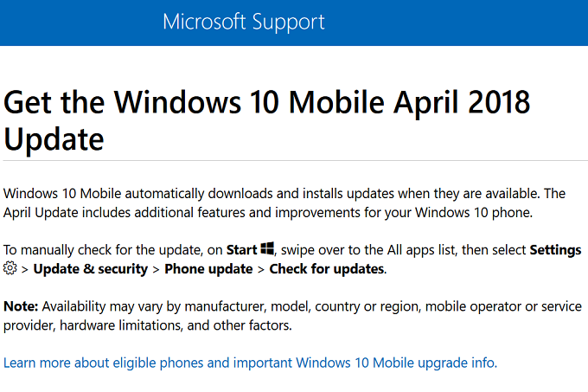Click bold 'Update & security' text

point(91,269)
